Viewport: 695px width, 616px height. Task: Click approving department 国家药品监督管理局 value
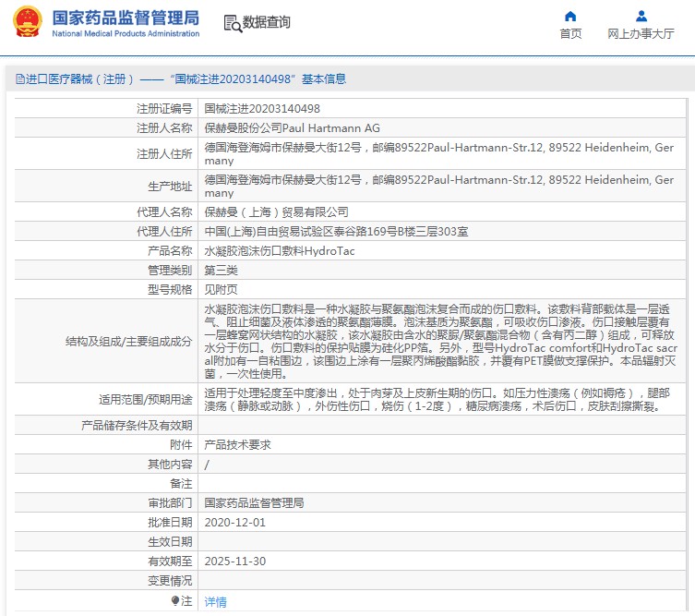click(254, 503)
